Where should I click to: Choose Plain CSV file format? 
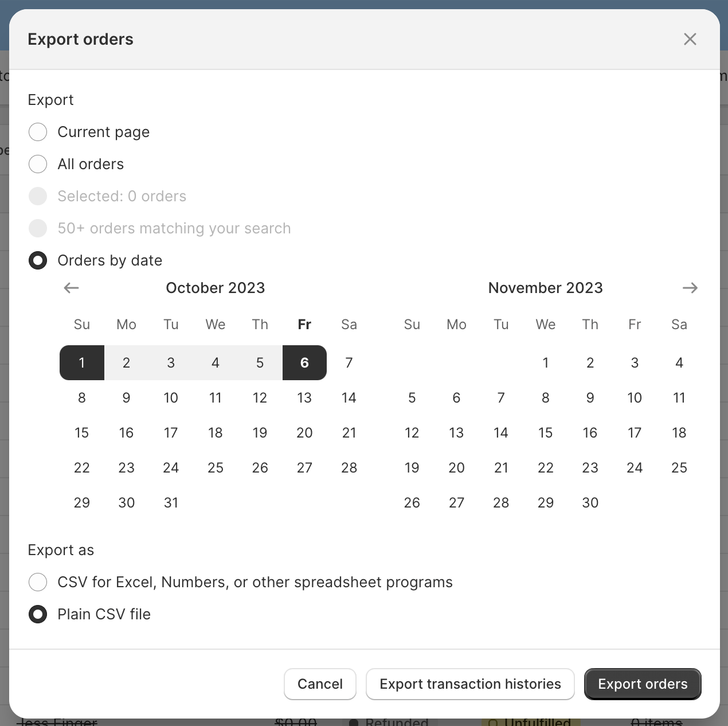pos(38,614)
